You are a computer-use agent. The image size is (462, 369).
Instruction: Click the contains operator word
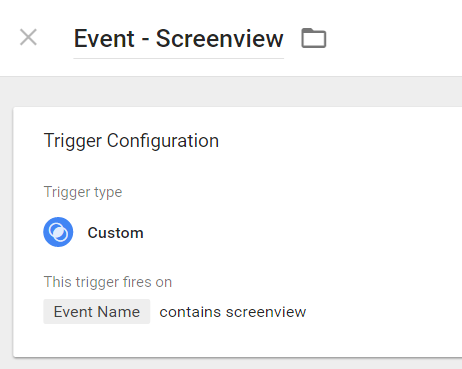point(190,312)
